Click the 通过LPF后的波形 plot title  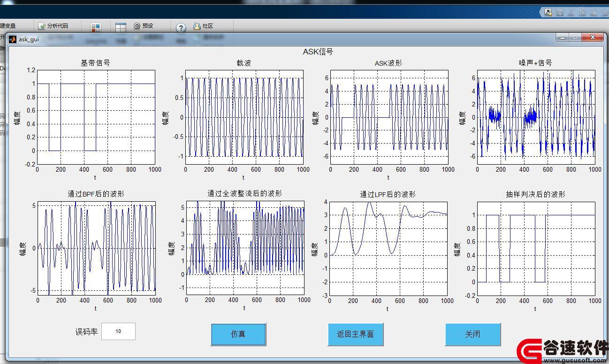(388, 194)
